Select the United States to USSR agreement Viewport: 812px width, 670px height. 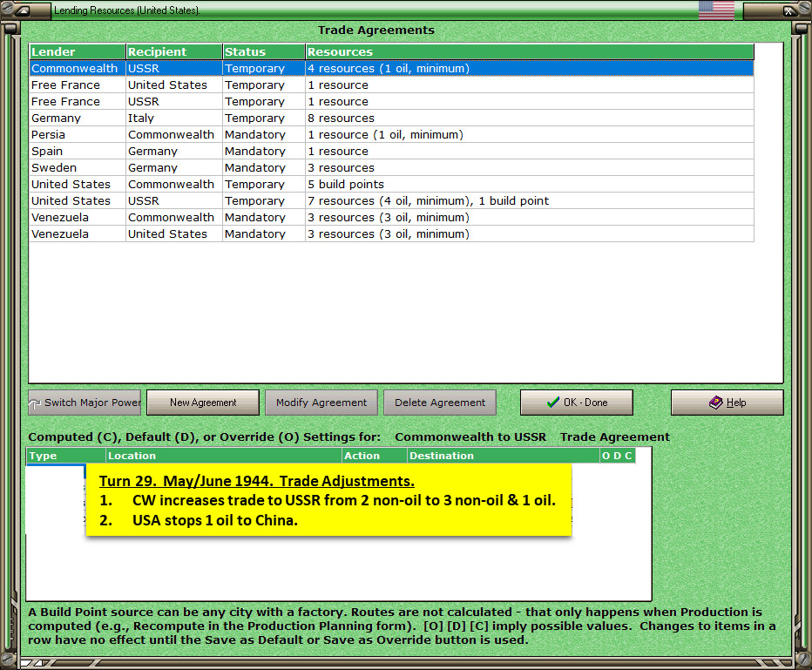click(391, 201)
